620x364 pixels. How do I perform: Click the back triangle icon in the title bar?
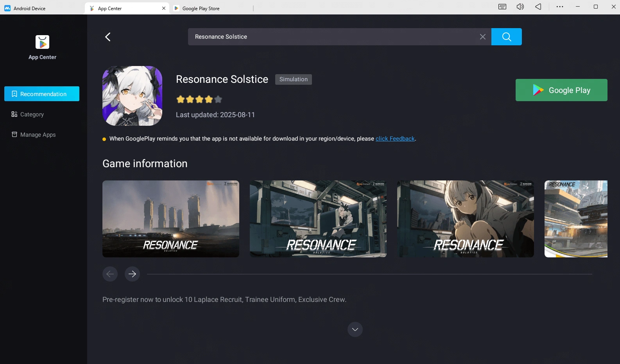[x=538, y=7]
